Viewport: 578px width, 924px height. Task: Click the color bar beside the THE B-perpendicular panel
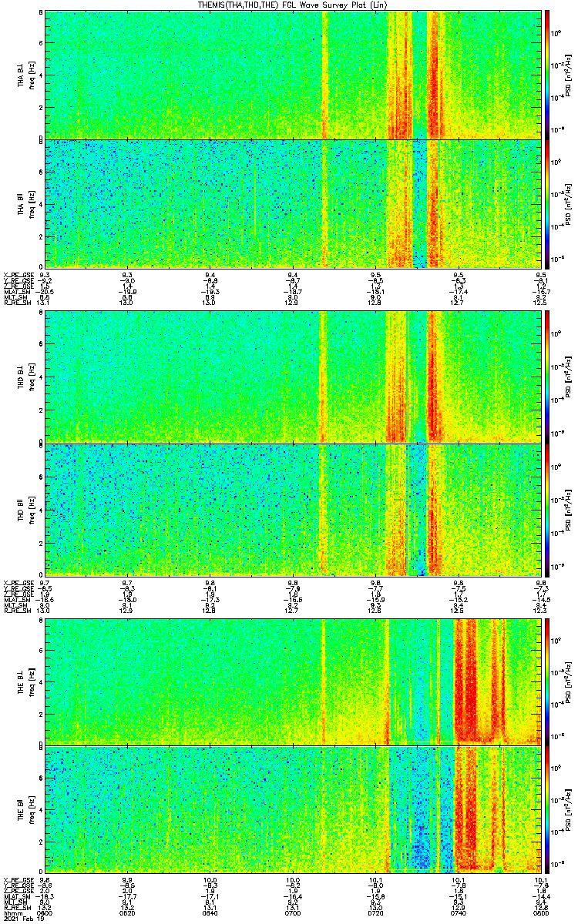547,681
